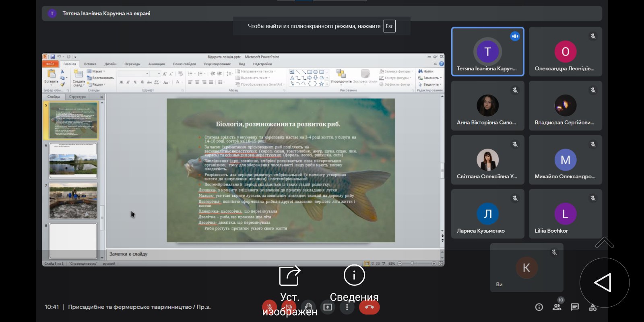Toggle bold Ж formatting
644x322 pixels.
[x=121, y=82]
